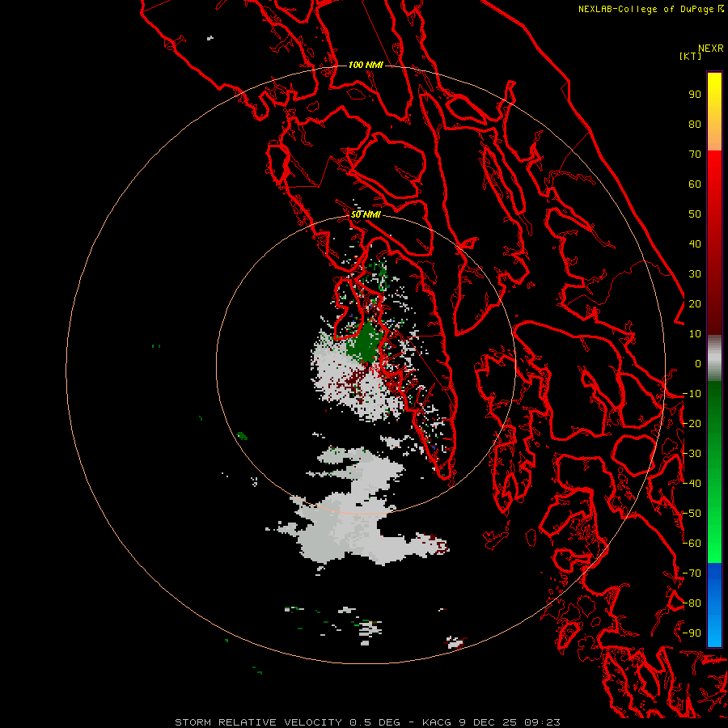Click the -60 knot scale value
Viewport: 728px width, 728px height.
(x=692, y=544)
